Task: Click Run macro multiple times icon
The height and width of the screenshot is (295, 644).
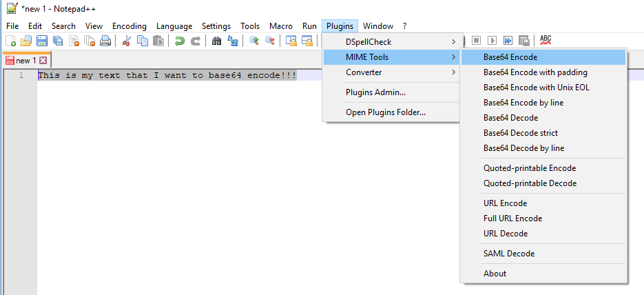Action: tap(508, 40)
